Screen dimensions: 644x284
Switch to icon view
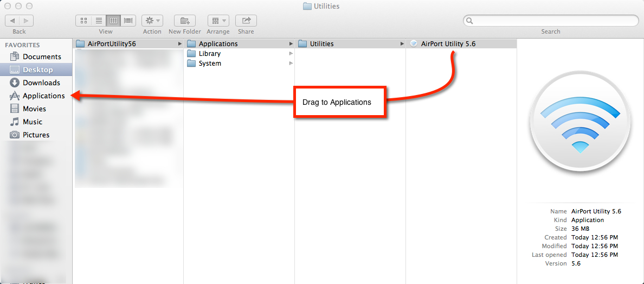(x=83, y=21)
